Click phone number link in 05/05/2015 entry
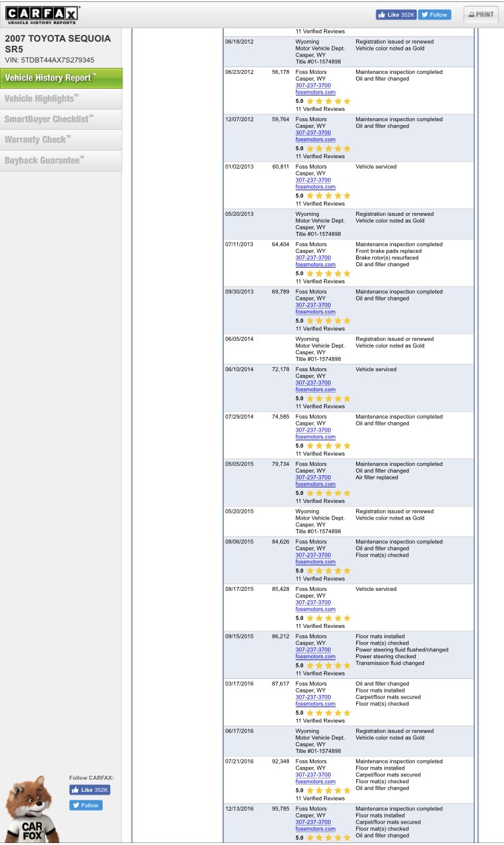504x845 pixels. [313, 477]
